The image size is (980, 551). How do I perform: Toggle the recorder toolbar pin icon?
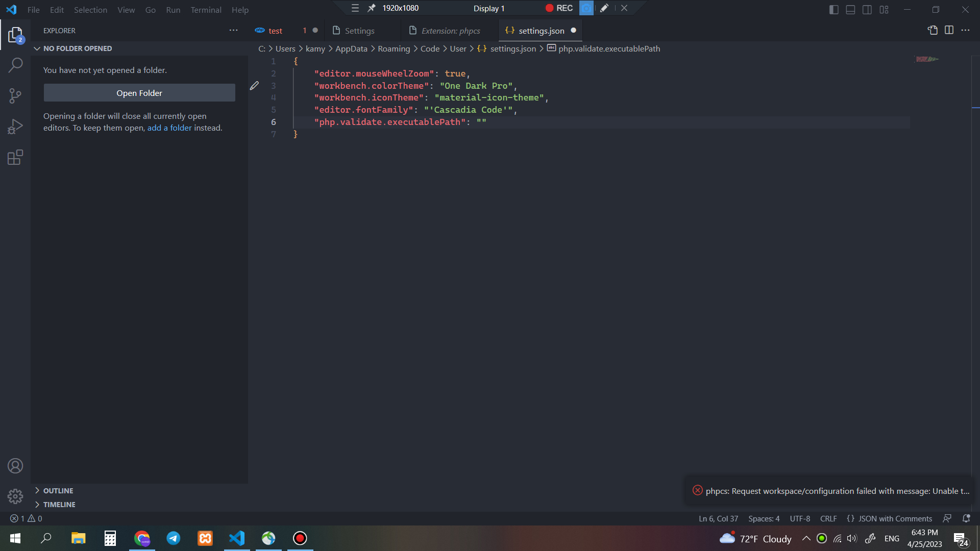(x=372, y=8)
